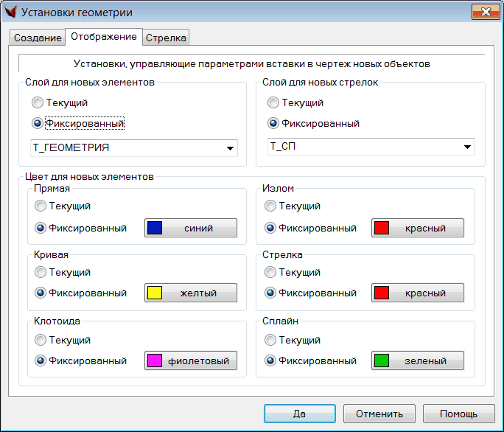The width and height of the screenshot is (504, 432).
Task: Close the Установки геометрии dialog
Action: (483, 12)
